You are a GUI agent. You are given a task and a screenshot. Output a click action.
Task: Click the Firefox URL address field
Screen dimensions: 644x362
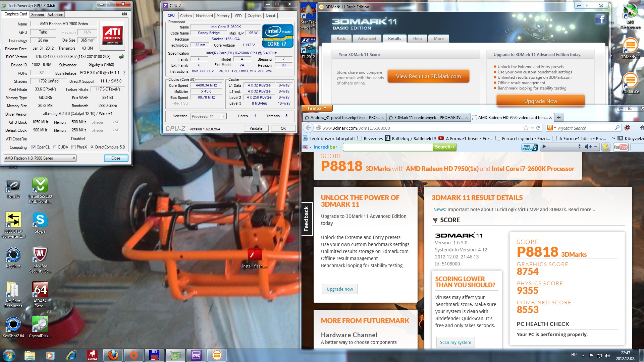point(419,128)
